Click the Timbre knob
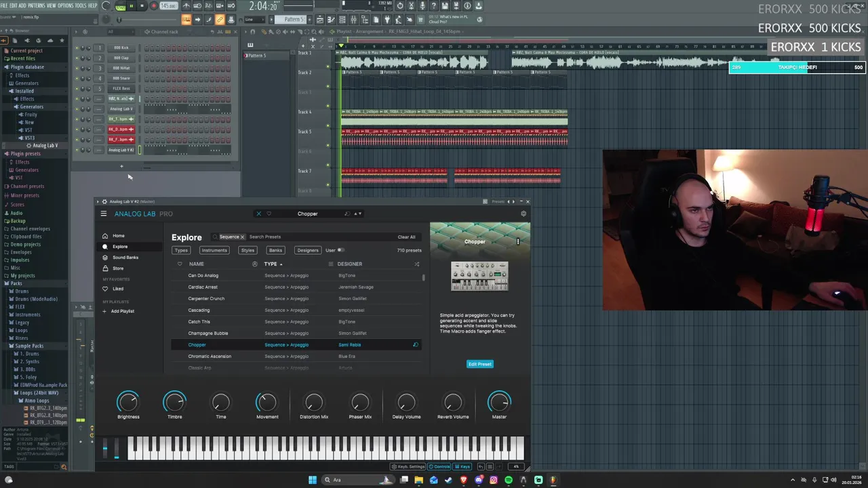This screenshot has width=868, height=488. click(174, 402)
